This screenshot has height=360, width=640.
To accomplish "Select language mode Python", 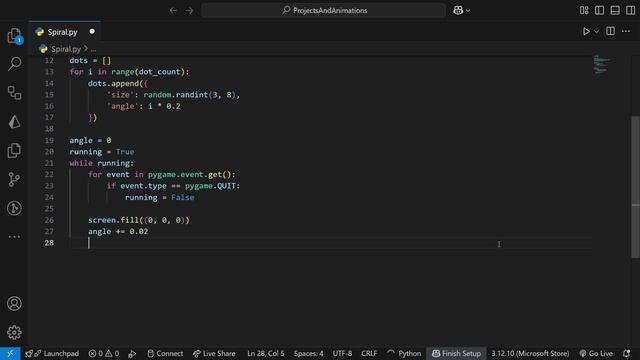I will click(x=409, y=353).
